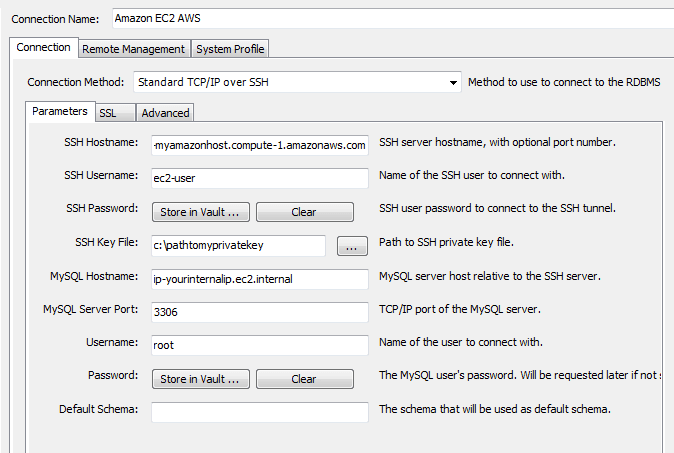Store MySQL password in vault
Image resolution: width=674 pixels, height=453 pixels.
(200, 379)
